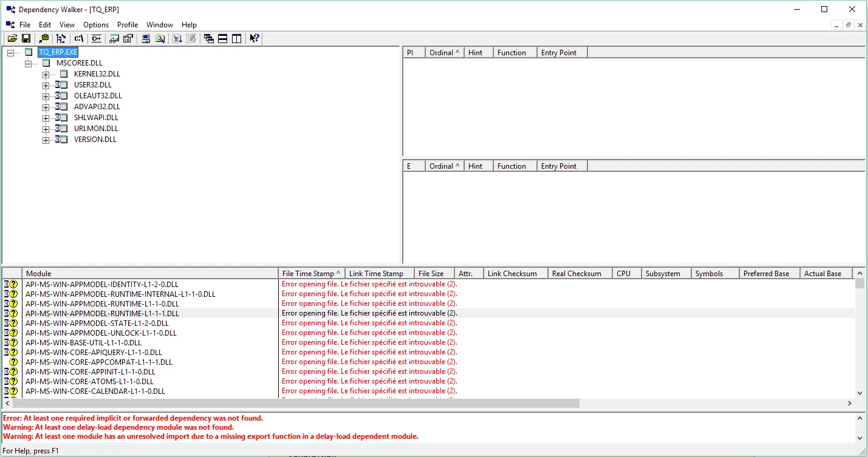The image size is (868, 457).
Task: Expand the USER32.DLL tree node
Action: tap(46, 86)
